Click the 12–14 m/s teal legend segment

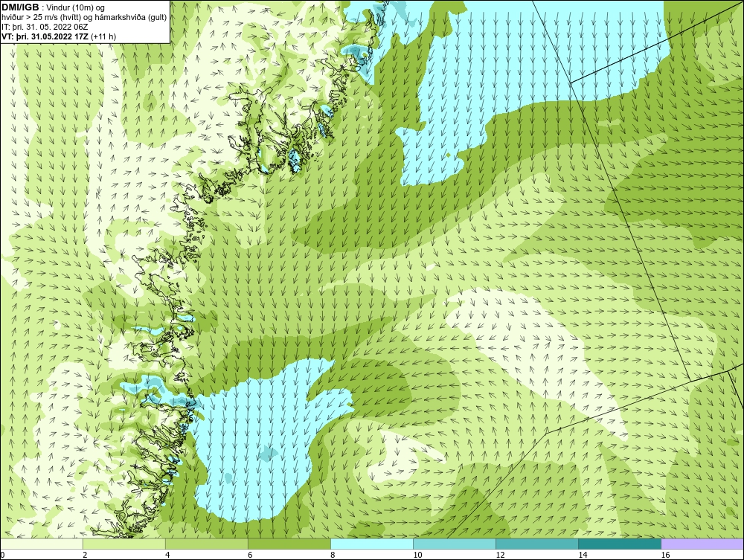[x=536, y=544]
